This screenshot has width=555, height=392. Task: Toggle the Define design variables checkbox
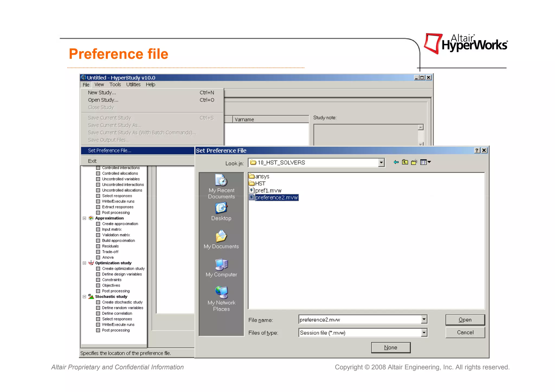point(98,274)
